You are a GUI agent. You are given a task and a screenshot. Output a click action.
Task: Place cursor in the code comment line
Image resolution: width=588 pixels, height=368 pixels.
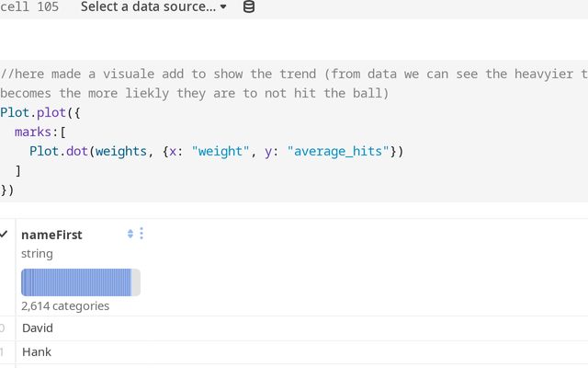(x=276, y=75)
